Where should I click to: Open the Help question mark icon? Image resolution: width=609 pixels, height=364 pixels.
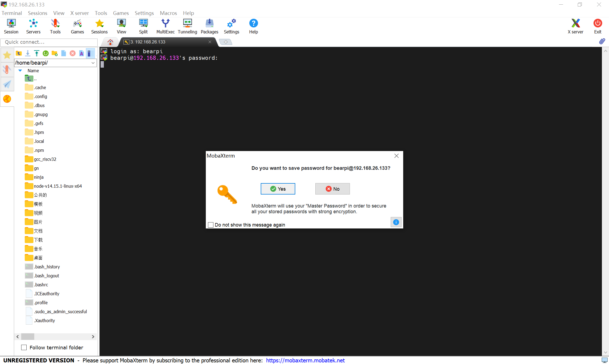(x=253, y=26)
